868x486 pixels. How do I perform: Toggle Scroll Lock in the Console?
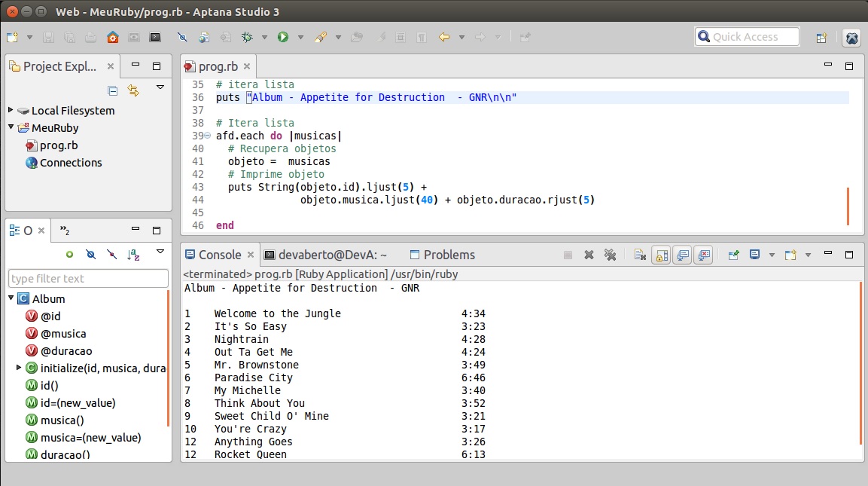[660, 255]
